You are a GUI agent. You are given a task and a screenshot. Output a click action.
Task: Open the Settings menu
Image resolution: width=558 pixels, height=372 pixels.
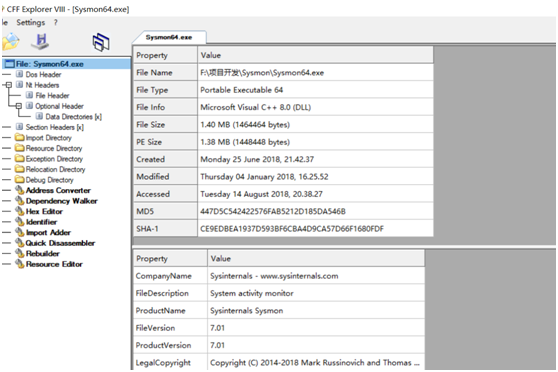31,22
